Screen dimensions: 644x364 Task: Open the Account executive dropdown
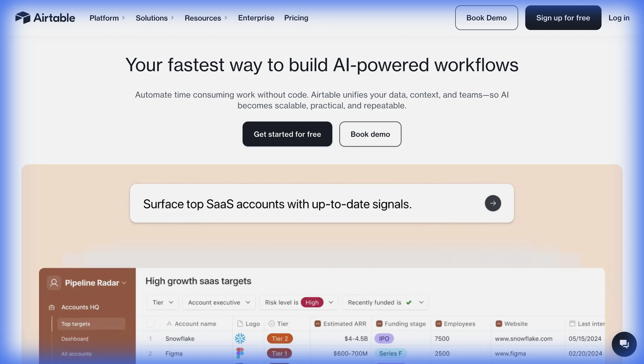pos(219,302)
